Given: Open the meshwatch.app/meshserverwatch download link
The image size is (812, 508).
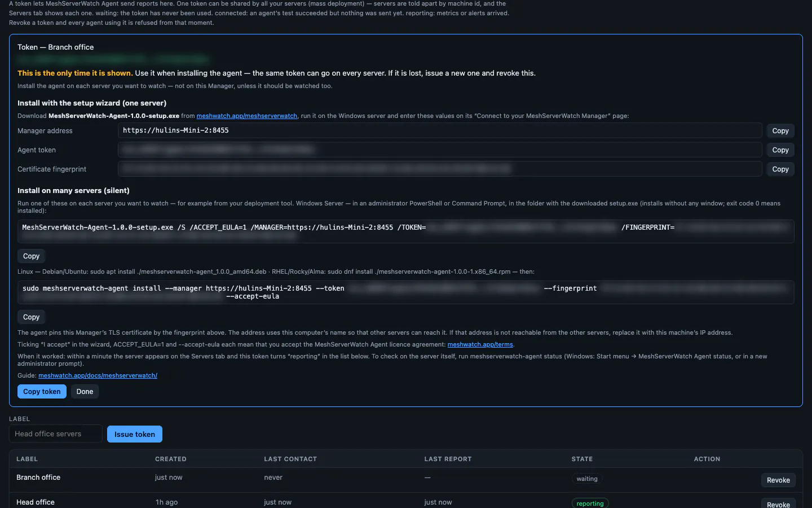Looking at the screenshot, I should point(247,116).
